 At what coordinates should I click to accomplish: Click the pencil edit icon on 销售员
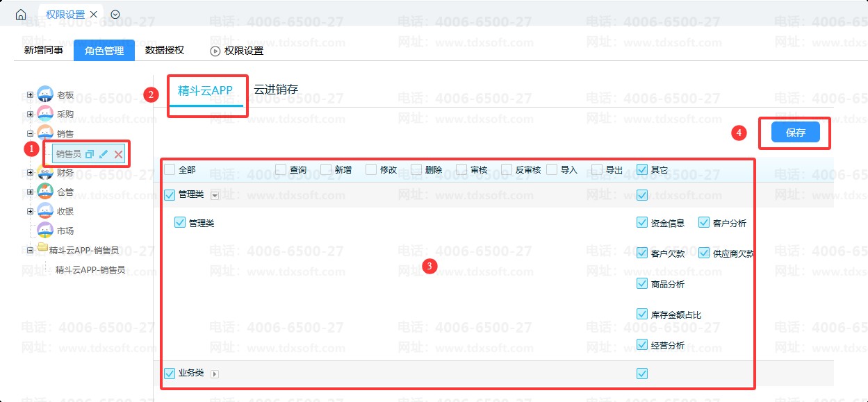pyautogui.click(x=104, y=154)
